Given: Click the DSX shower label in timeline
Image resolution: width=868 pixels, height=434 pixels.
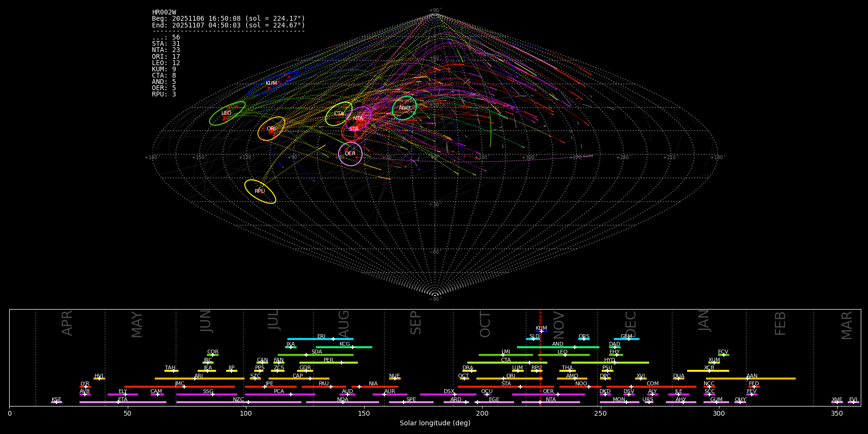Looking at the screenshot, I should pyautogui.click(x=449, y=392).
